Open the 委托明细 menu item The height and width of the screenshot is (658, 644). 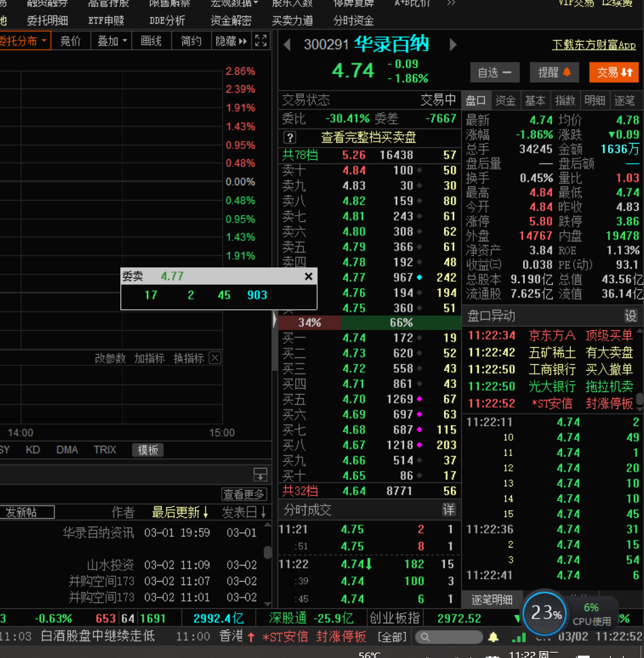pyautogui.click(x=48, y=20)
